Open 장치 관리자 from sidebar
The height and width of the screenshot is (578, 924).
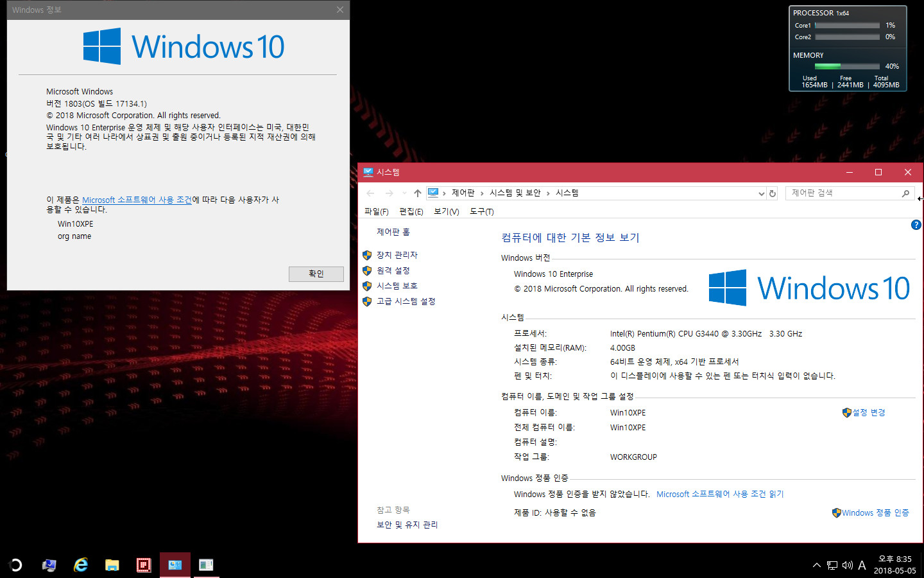coord(397,255)
